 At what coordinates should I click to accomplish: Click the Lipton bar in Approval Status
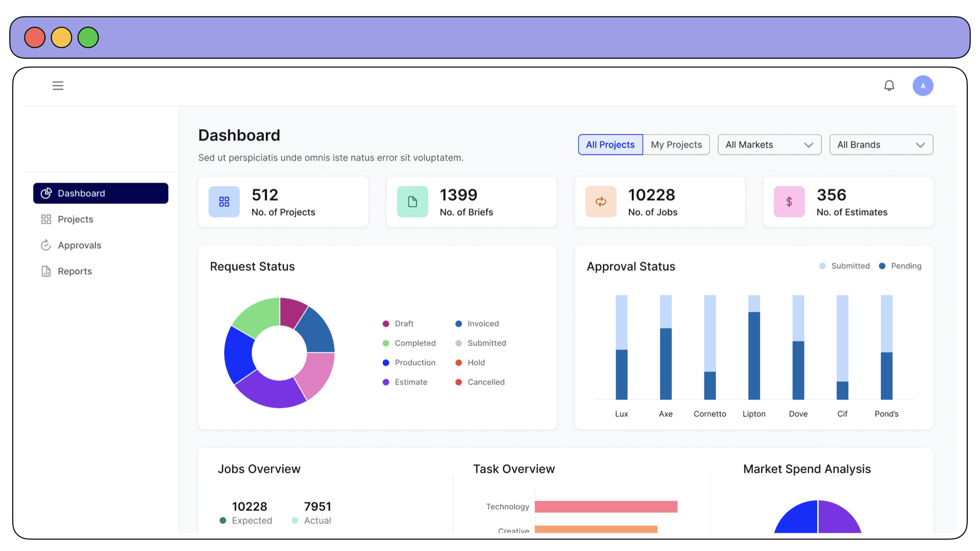pos(754,347)
